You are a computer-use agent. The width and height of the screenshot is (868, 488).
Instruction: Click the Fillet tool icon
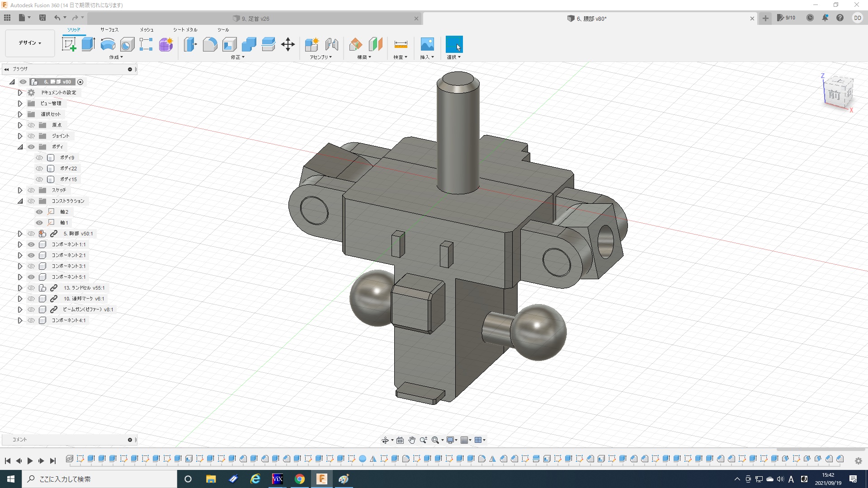coord(210,44)
